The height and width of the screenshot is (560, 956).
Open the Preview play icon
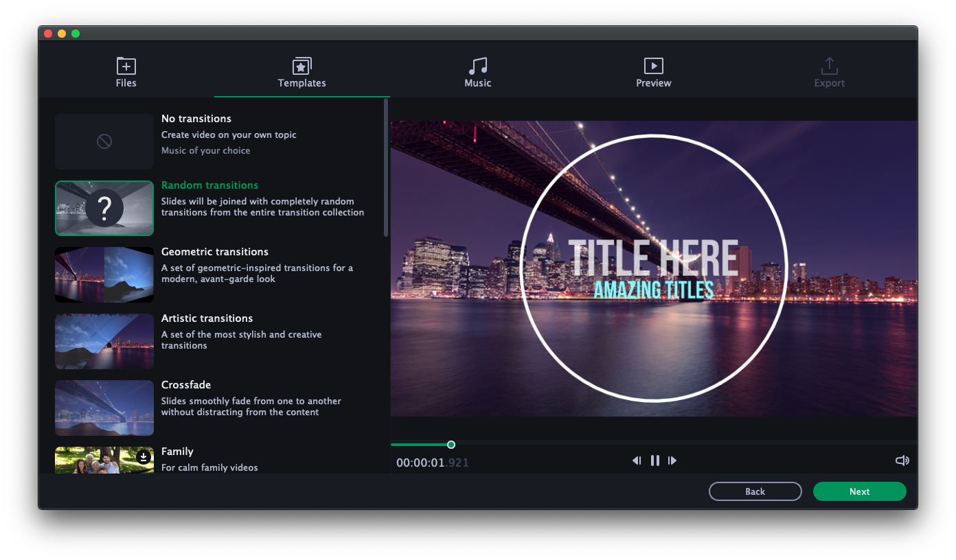click(x=653, y=66)
